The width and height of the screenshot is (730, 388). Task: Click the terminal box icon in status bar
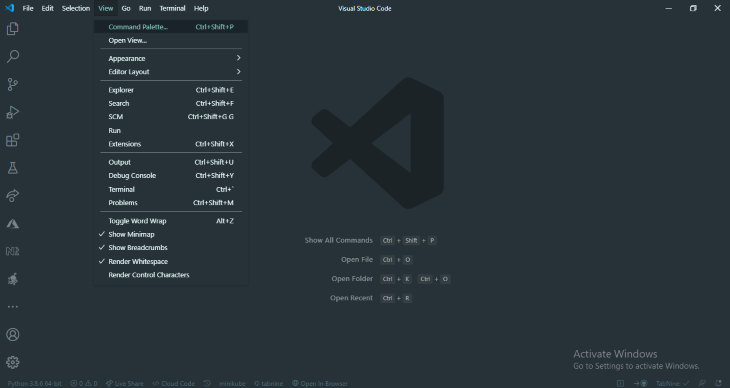point(620,383)
